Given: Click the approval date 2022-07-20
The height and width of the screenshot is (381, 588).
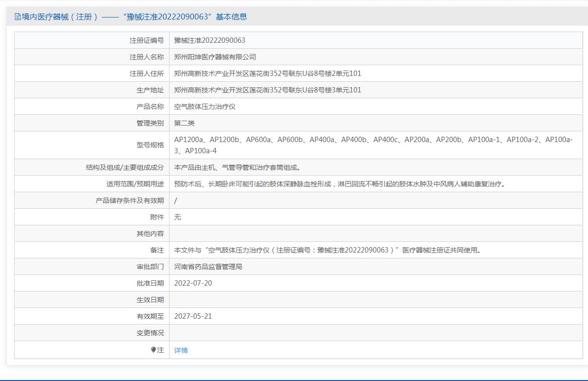Looking at the screenshot, I should coord(193,283).
